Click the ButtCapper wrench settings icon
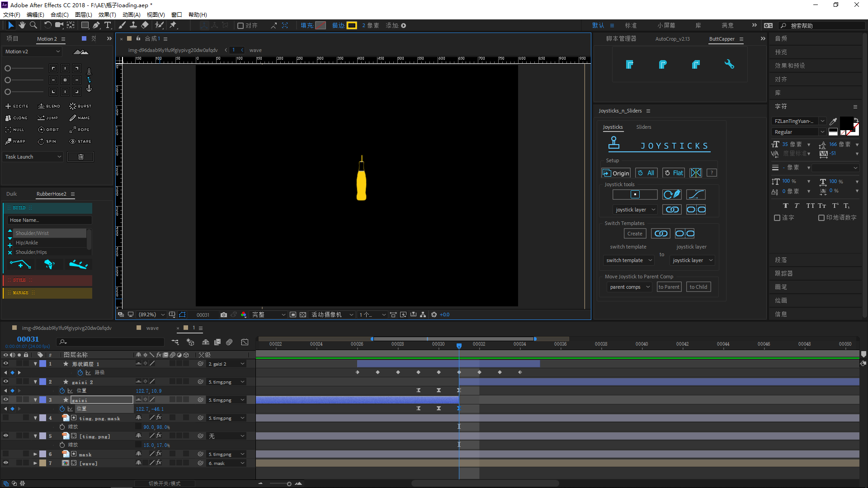Viewport: 868px width, 488px height. [729, 64]
